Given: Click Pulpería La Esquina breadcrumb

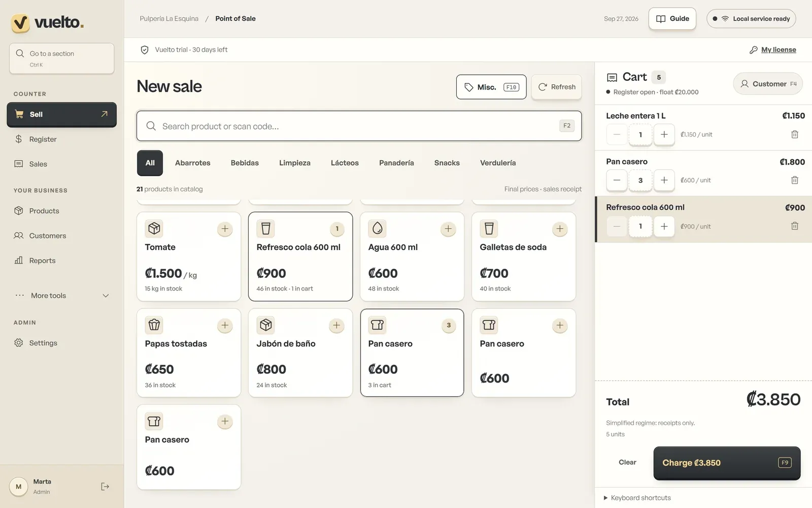Looking at the screenshot, I should tap(169, 19).
